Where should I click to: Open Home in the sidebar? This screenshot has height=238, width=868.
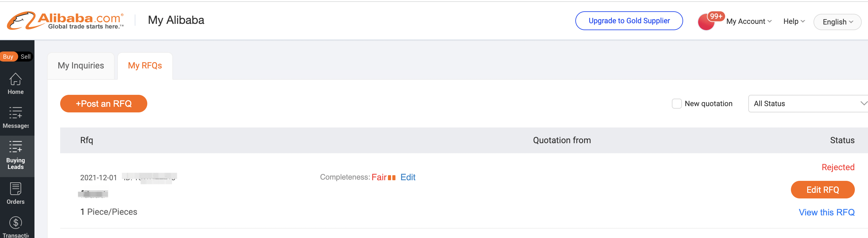coord(15,84)
